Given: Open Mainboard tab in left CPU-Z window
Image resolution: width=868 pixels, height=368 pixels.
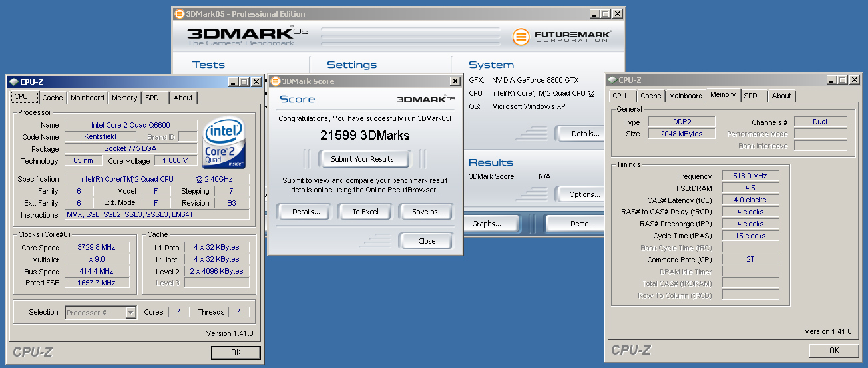Looking at the screenshot, I should point(87,98).
